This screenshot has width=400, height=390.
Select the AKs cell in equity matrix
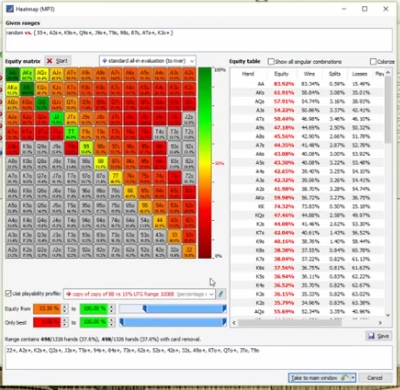coord(27,75)
